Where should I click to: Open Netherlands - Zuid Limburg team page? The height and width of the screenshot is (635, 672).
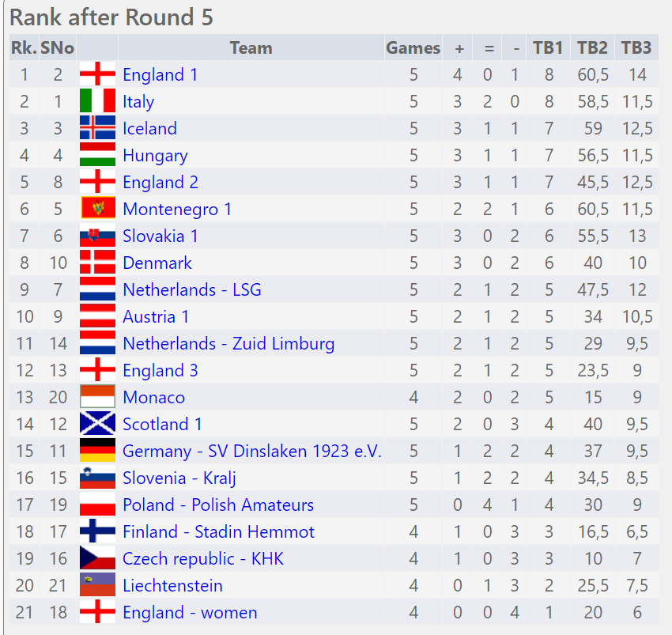click(228, 343)
